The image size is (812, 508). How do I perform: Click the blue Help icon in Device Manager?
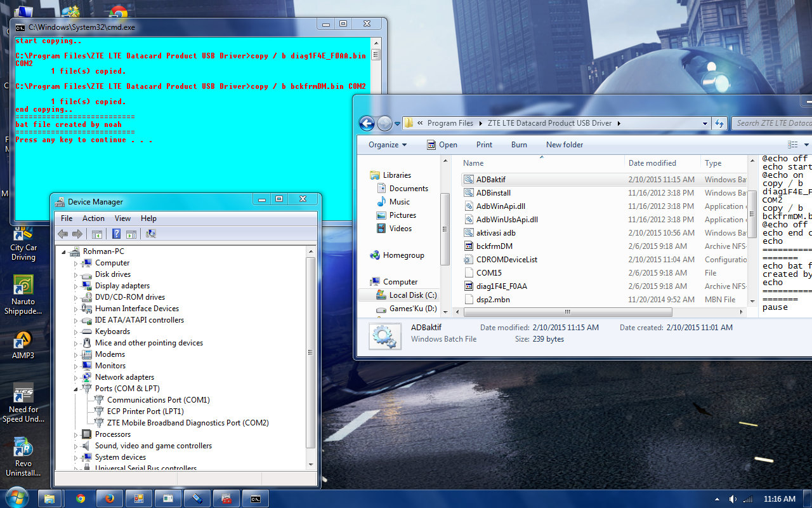(116, 234)
